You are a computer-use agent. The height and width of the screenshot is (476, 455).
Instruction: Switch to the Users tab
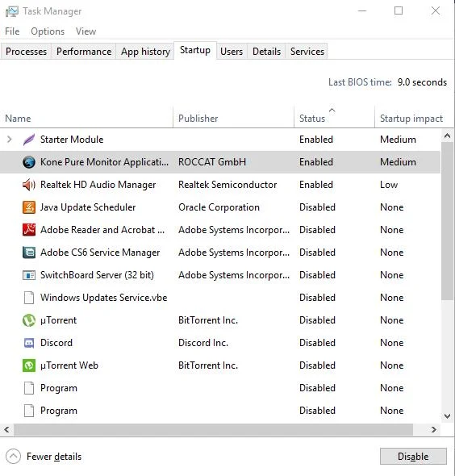(x=232, y=52)
